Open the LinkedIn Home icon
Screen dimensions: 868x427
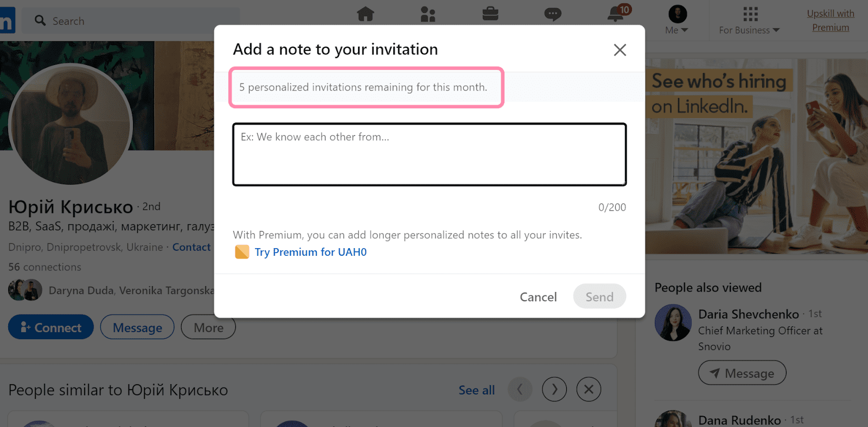[x=366, y=14]
